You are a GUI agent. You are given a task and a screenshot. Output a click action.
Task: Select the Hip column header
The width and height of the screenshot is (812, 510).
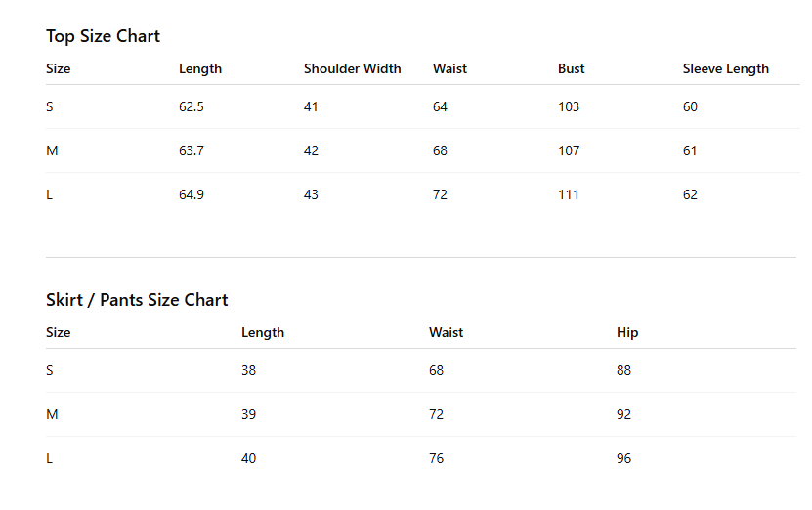(x=627, y=332)
